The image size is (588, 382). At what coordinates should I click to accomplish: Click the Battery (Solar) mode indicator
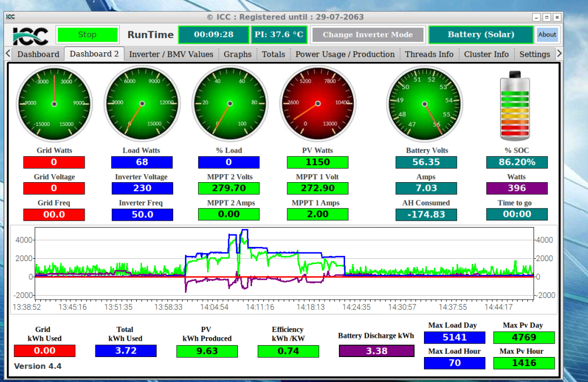[481, 35]
